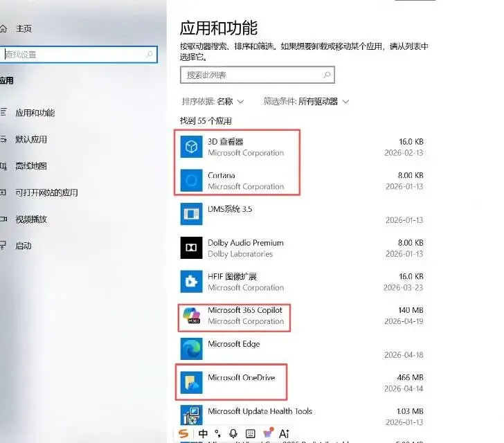
Task: Click the magnifier in 搜索此列表 box
Action: pyautogui.click(x=327, y=75)
